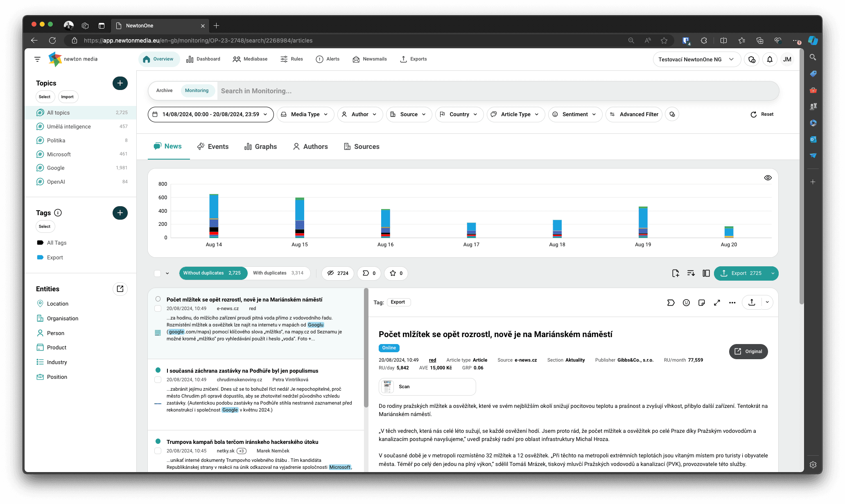The image size is (845, 504).
Task: Switch to the Graphs tab
Action: 260,146
